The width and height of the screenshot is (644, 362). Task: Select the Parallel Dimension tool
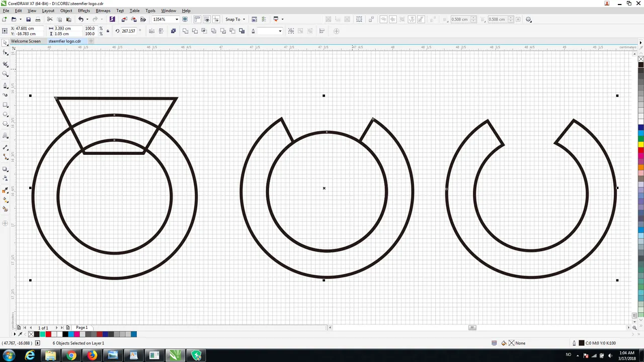6,147
